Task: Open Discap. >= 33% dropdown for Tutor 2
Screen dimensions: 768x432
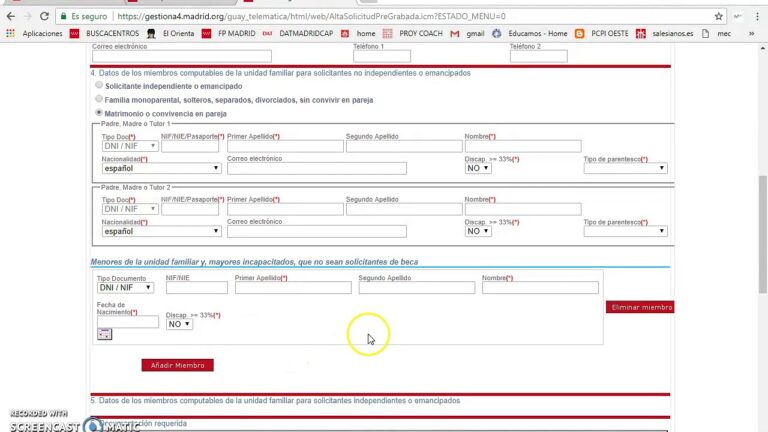Action: click(478, 231)
